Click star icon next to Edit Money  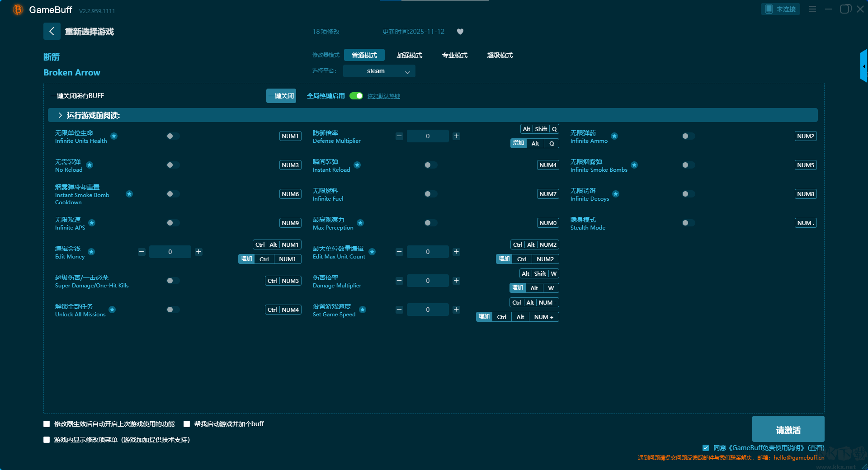91,252
